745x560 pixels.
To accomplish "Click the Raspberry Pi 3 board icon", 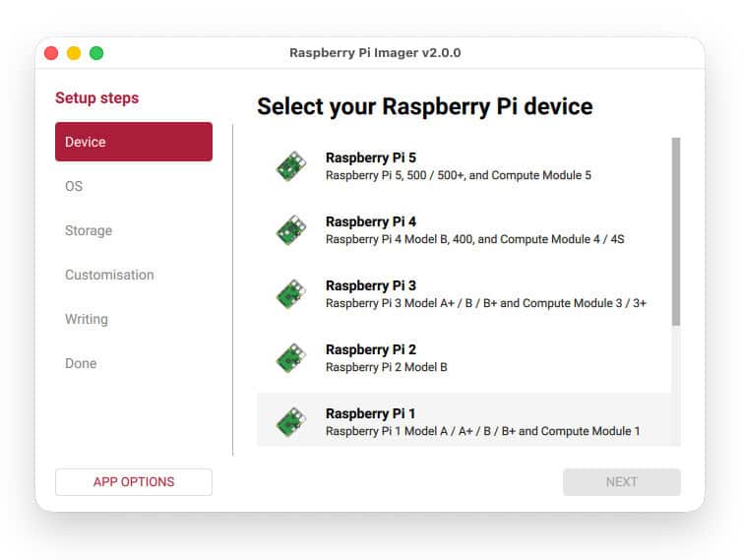I will click(x=291, y=294).
